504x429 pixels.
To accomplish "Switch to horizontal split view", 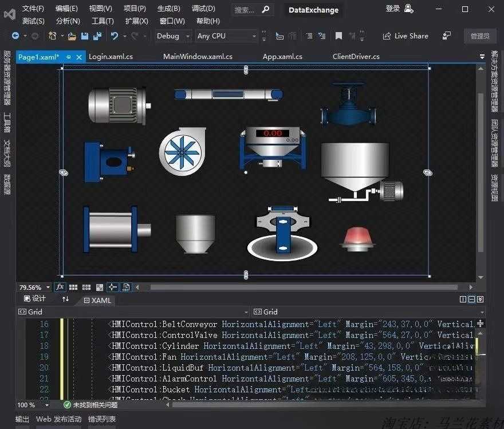I will 471,299.
